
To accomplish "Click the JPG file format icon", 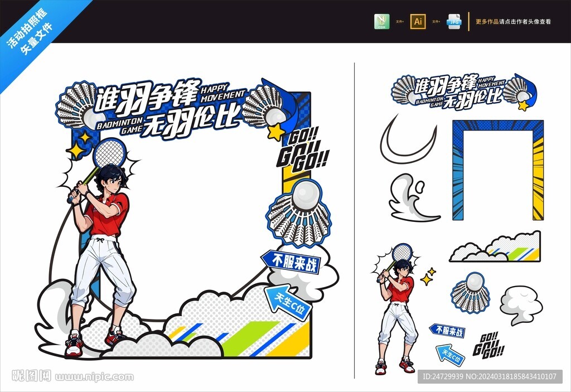I will (453, 22).
